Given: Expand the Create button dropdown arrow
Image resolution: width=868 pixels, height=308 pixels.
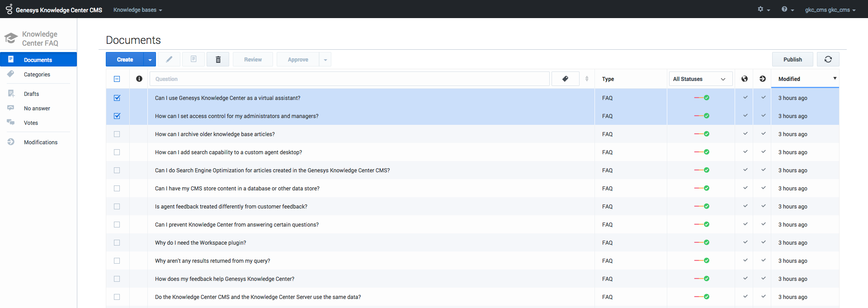Looking at the screenshot, I should [150, 59].
